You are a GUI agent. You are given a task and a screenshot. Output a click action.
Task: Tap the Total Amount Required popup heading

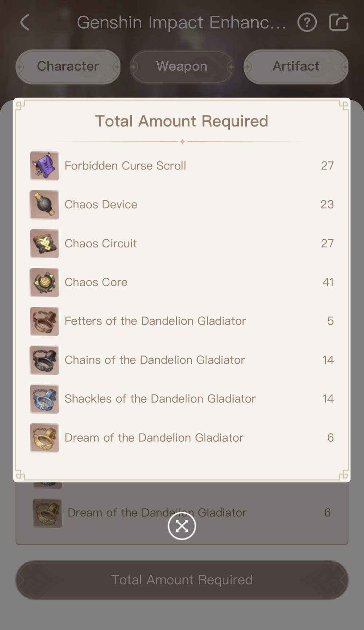[182, 121]
